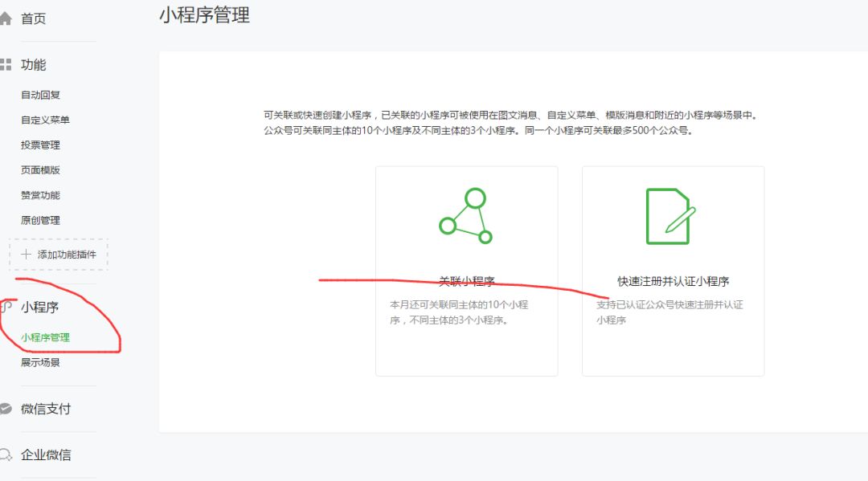Click the 企业微信 chat bubble icon
The height and width of the screenshot is (481, 868).
coord(6,455)
